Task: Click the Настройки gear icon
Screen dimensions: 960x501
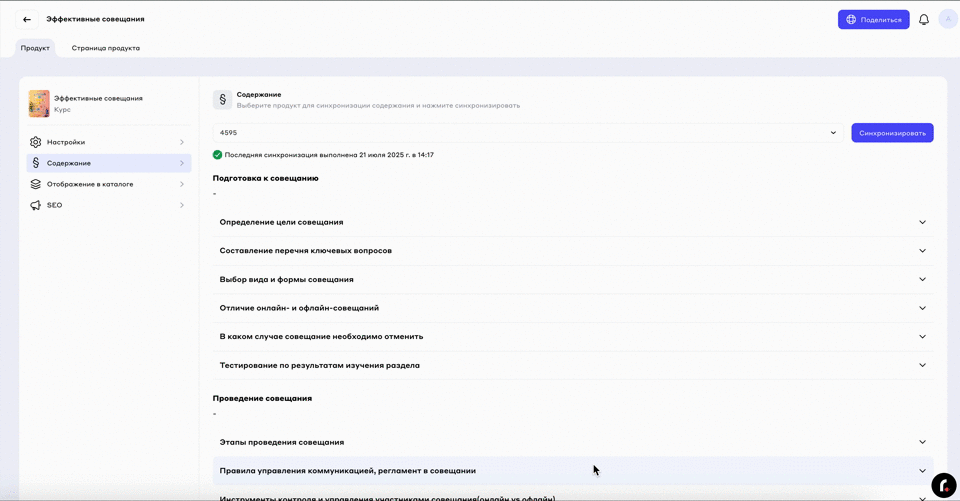Action: tap(36, 142)
